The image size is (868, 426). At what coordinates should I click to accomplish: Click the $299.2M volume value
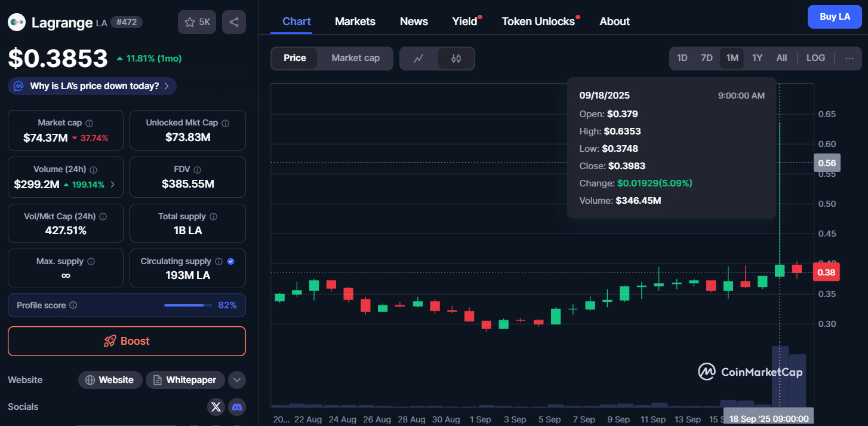(x=37, y=185)
